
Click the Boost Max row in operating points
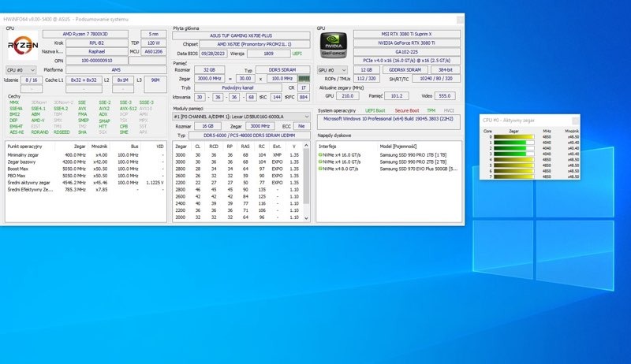tap(85, 169)
